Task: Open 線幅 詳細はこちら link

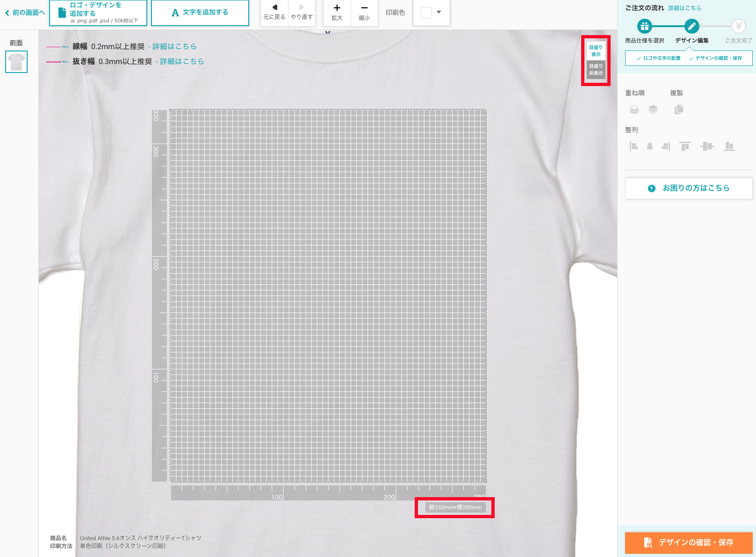Action: [x=174, y=46]
